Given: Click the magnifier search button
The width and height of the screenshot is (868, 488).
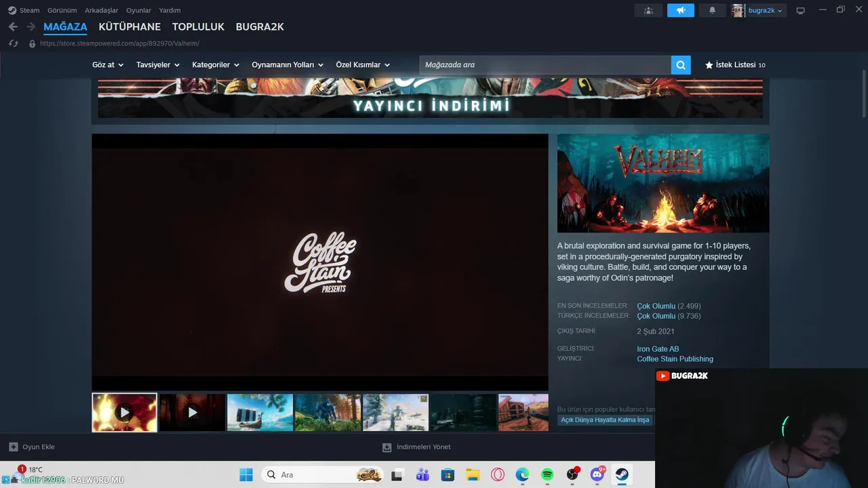Looking at the screenshot, I should coord(681,65).
